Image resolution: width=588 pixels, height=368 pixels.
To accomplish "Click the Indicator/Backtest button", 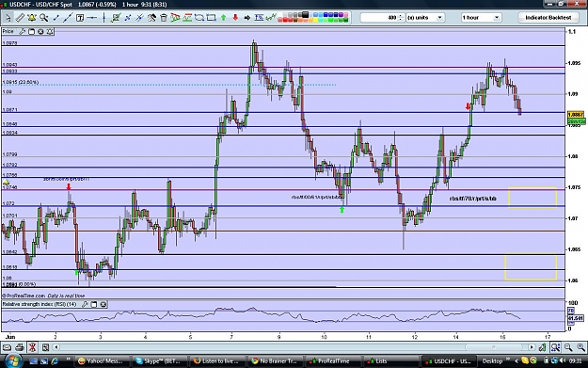I will [548, 18].
